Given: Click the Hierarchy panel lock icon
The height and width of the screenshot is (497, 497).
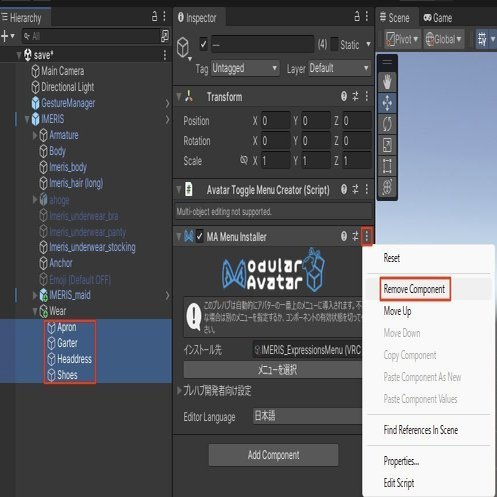Looking at the screenshot, I should pyautogui.click(x=154, y=16).
